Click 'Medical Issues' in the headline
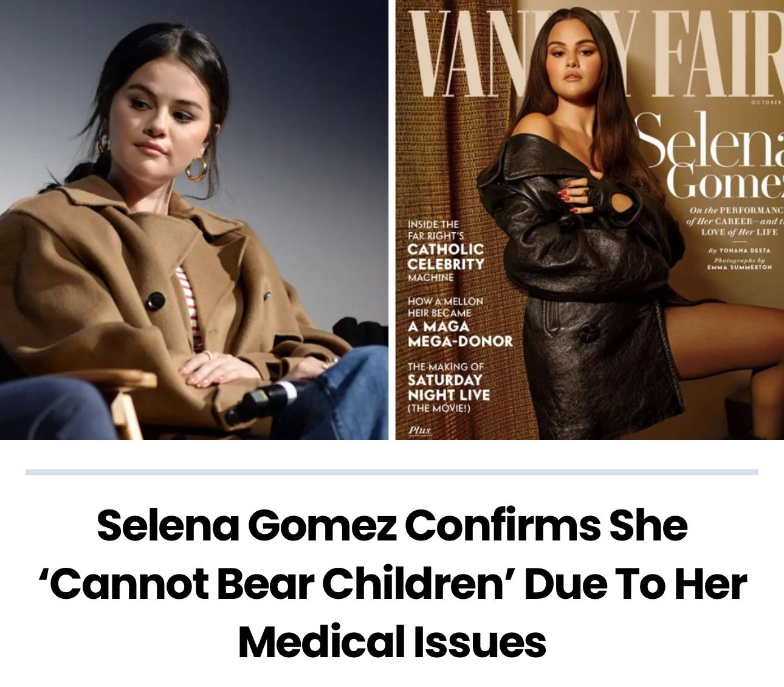 click(x=392, y=643)
